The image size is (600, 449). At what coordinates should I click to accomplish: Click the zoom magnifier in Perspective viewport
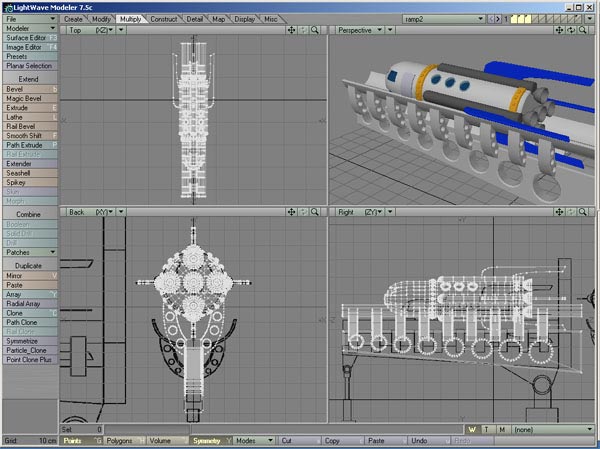[x=582, y=30]
